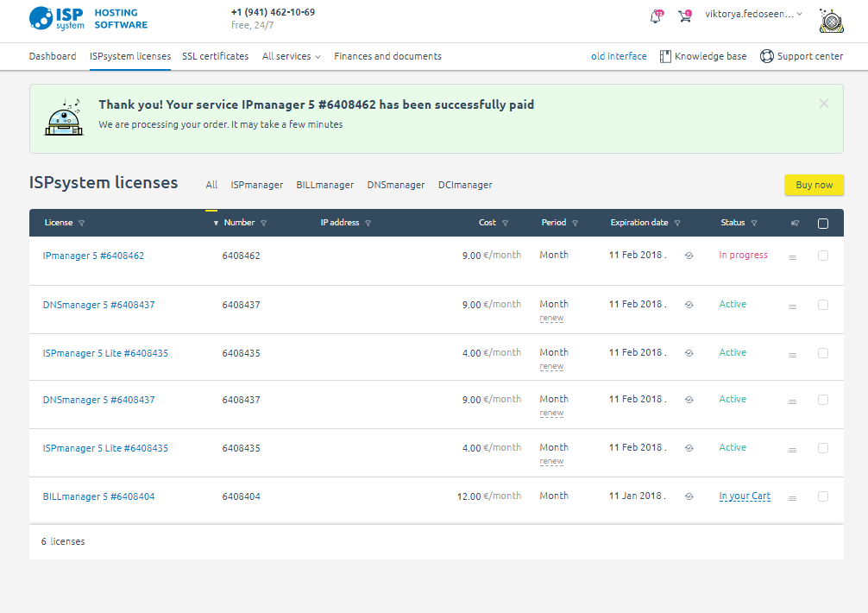Check the box for BILLmanager 5 #6408404
This screenshot has width=868, height=613.
pyautogui.click(x=823, y=496)
